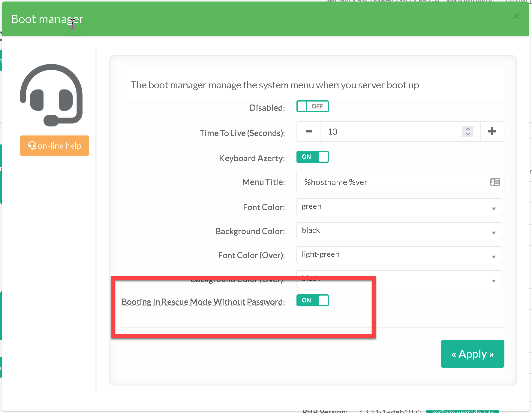Screen dimensions: 532x413
Task: Click the Time To Live number field
Action: 390,132
